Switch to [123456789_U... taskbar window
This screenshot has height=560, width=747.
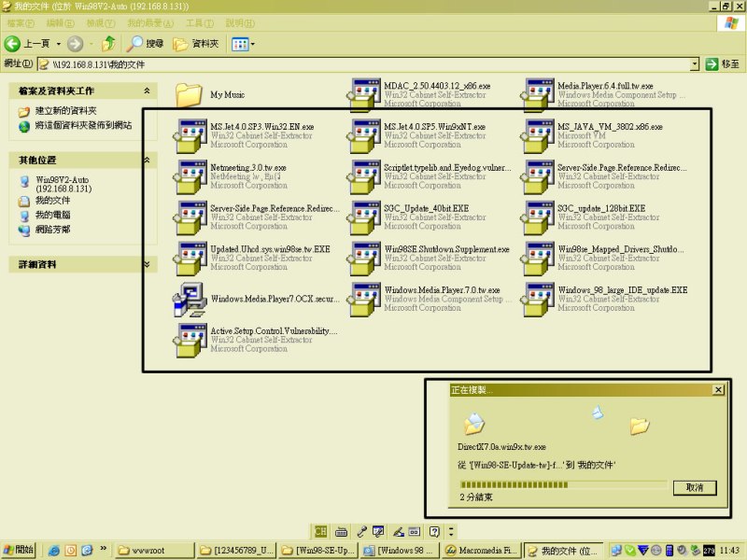[238, 551]
